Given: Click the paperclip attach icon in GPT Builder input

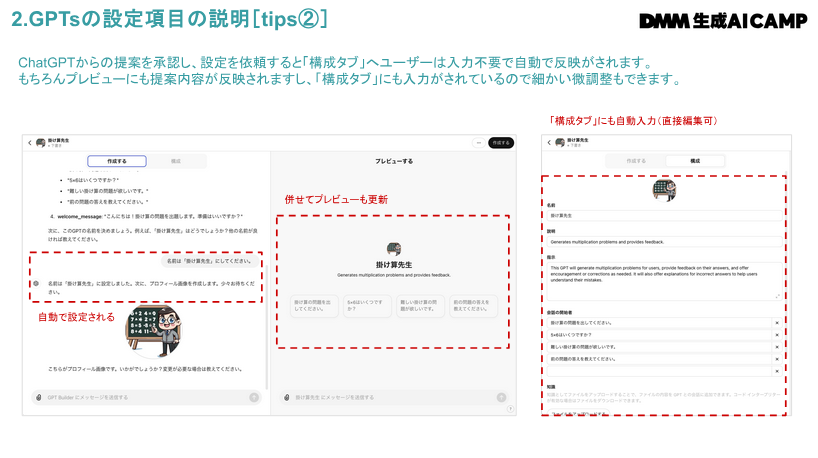Looking at the screenshot, I should (37, 397).
